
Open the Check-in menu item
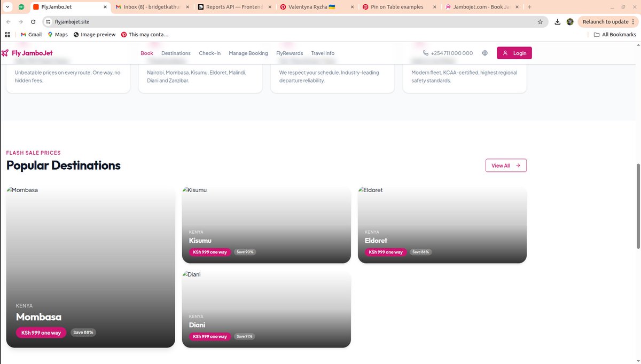point(209,53)
